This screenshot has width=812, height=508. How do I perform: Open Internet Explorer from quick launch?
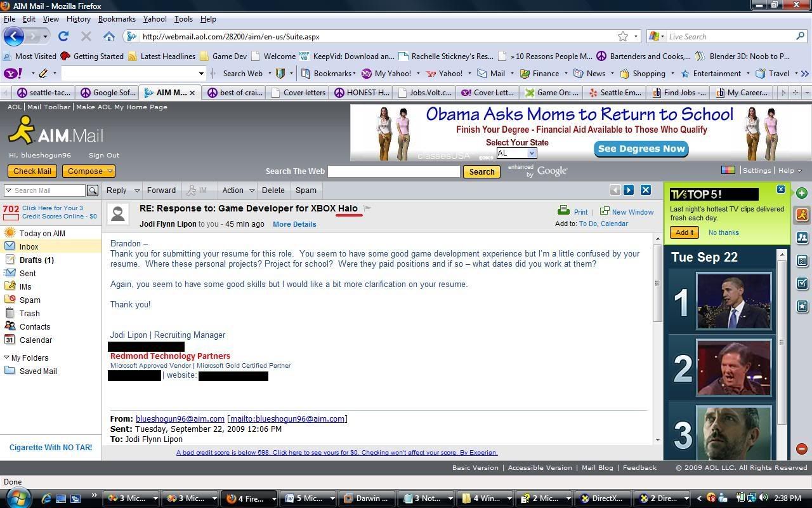(x=46, y=498)
